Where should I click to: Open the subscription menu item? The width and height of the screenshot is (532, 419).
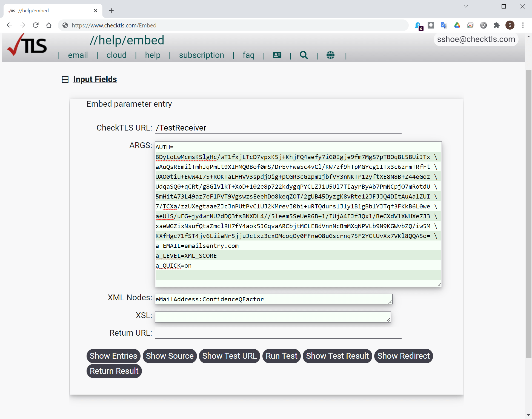[x=201, y=55]
